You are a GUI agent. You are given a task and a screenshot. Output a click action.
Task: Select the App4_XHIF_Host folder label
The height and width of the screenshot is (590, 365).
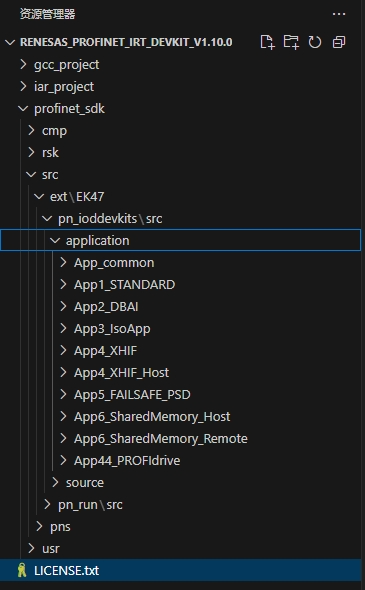(121, 373)
